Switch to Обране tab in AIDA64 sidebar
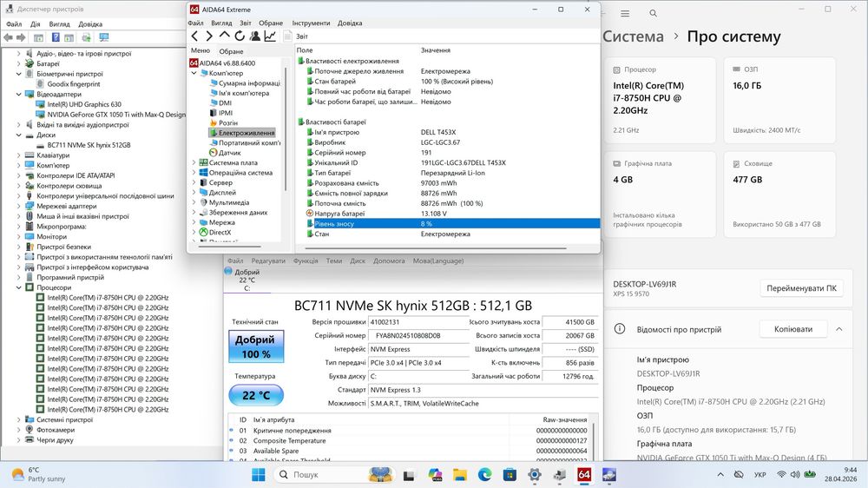The height and width of the screenshot is (488, 868). tap(232, 51)
